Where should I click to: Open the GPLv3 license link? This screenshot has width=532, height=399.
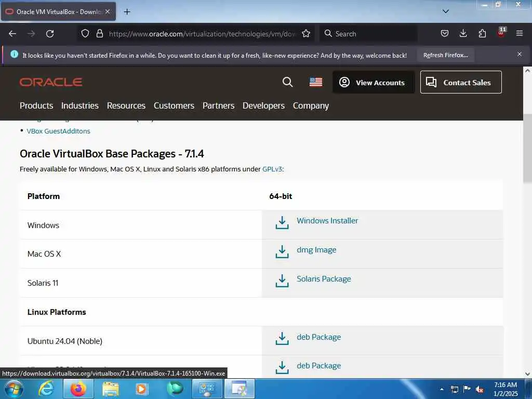(x=272, y=169)
